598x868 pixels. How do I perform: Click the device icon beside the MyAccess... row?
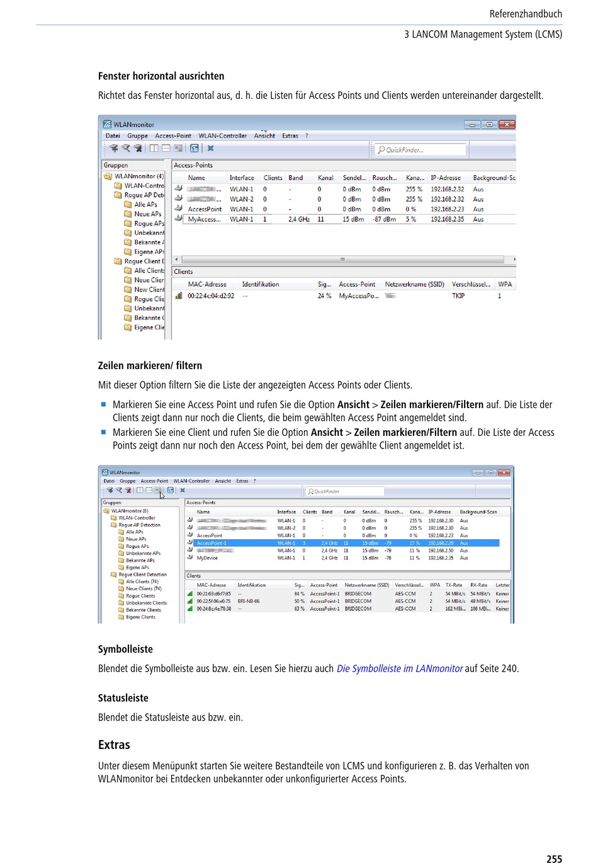179,219
